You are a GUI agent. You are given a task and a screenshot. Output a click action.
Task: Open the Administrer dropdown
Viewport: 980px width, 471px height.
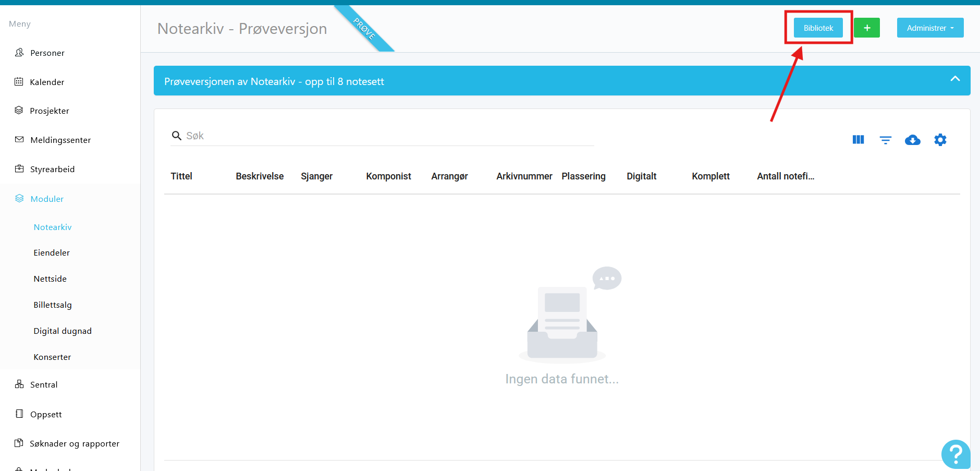[x=930, y=28]
